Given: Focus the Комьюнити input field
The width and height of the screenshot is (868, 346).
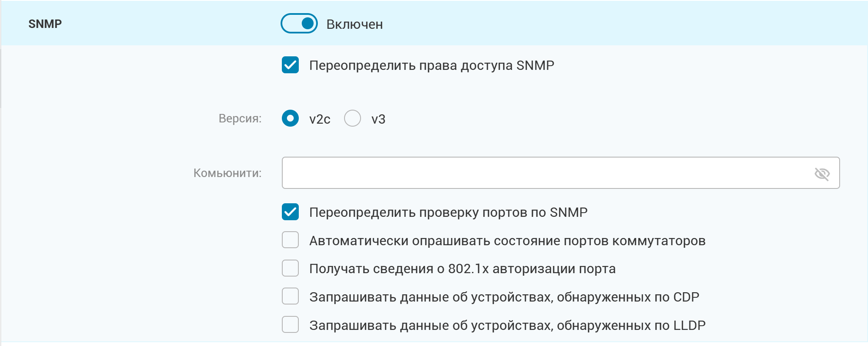Looking at the screenshot, I should pyautogui.click(x=561, y=173).
